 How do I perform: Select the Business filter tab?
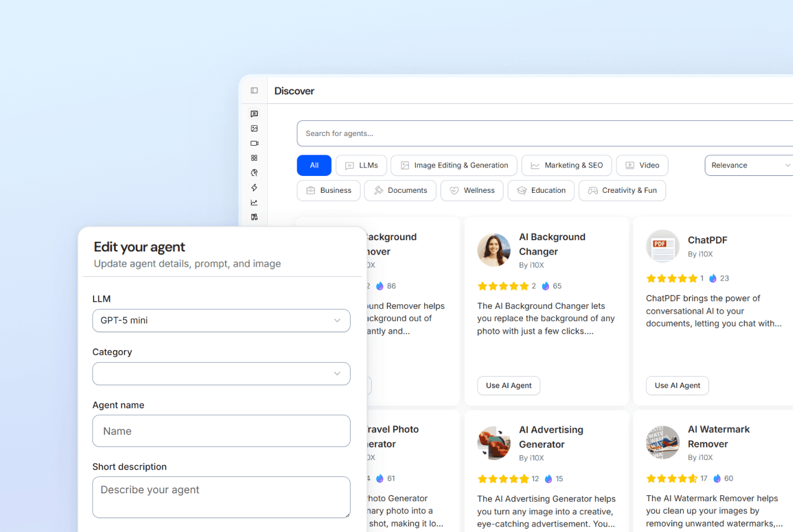point(329,190)
